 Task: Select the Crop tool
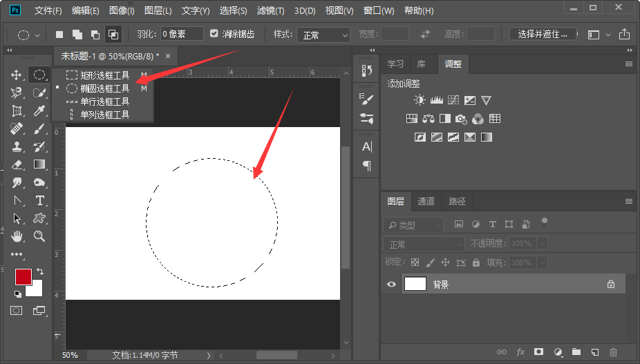click(17, 111)
